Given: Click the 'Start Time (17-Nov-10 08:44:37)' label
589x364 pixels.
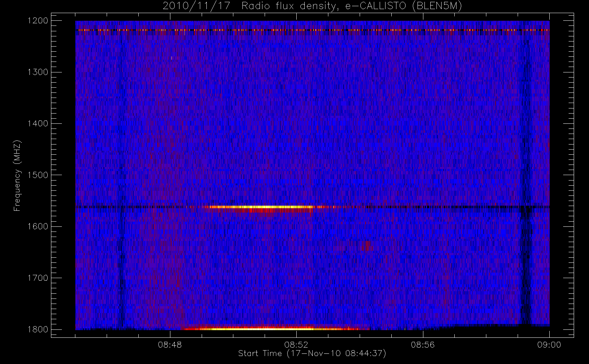Looking at the screenshot, I should tap(312, 353).
